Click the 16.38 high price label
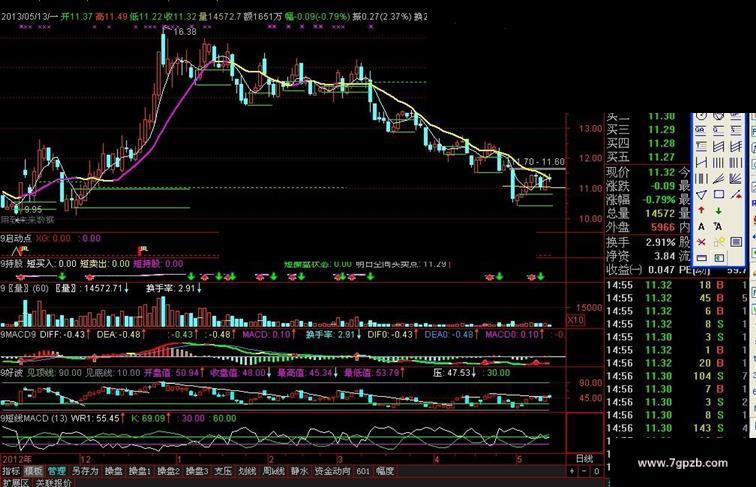The height and width of the screenshot is (487, 756). tap(185, 32)
